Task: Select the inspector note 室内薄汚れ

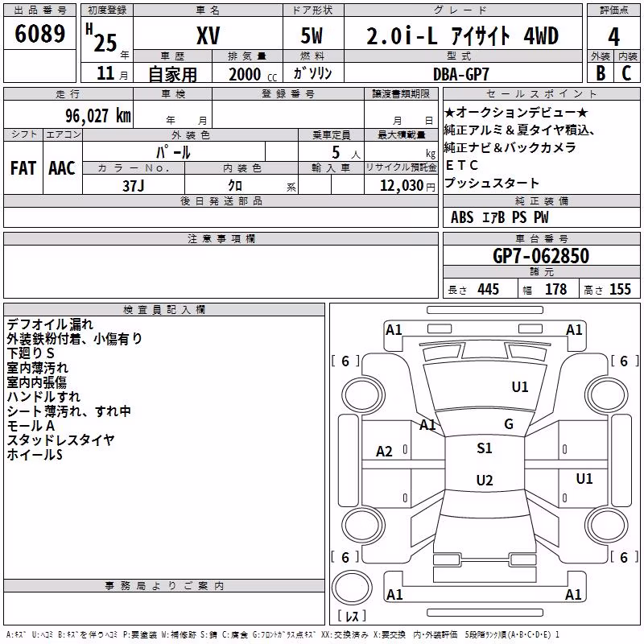Action: tap(37, 368)
